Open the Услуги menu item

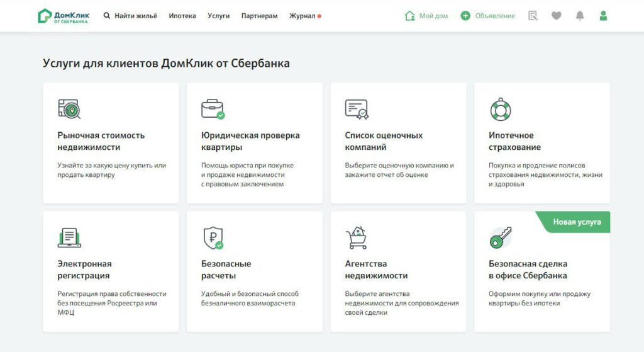(x=218, y=16)
